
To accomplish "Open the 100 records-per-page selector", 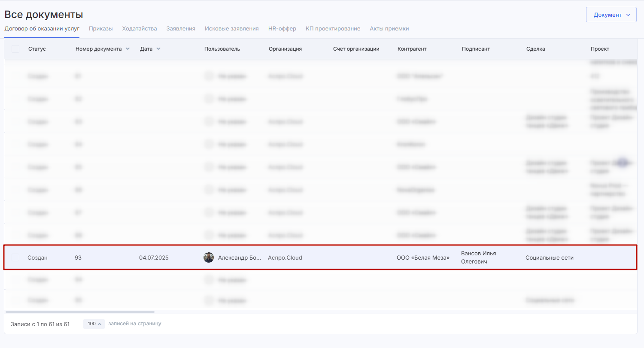I will pyautogui.click(x=94, y=324).
